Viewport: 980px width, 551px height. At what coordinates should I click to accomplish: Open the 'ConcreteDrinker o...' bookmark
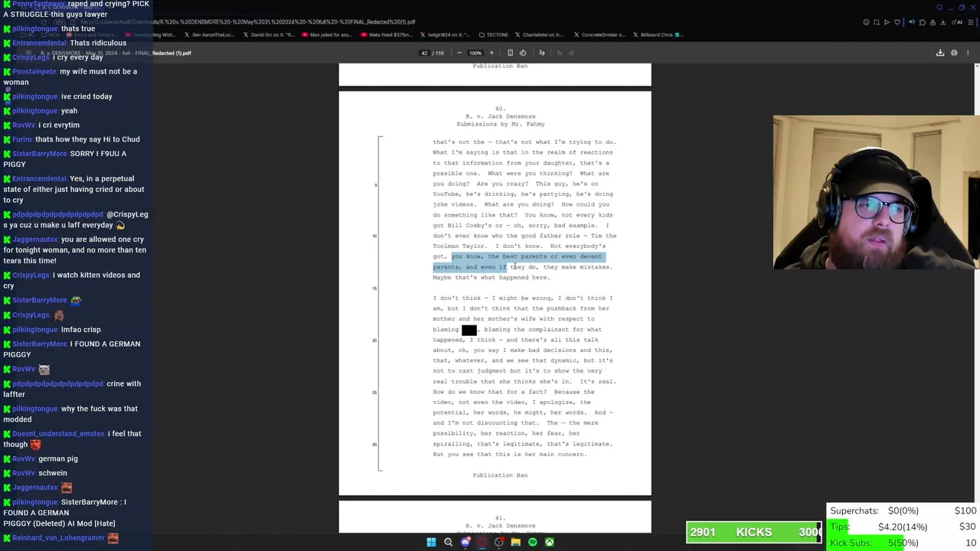point(599,34)
